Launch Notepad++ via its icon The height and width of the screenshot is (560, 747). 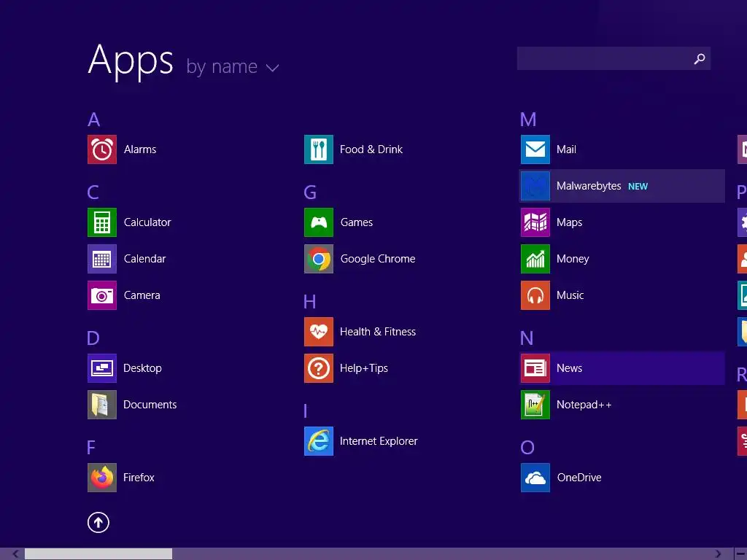click(535, 405)
